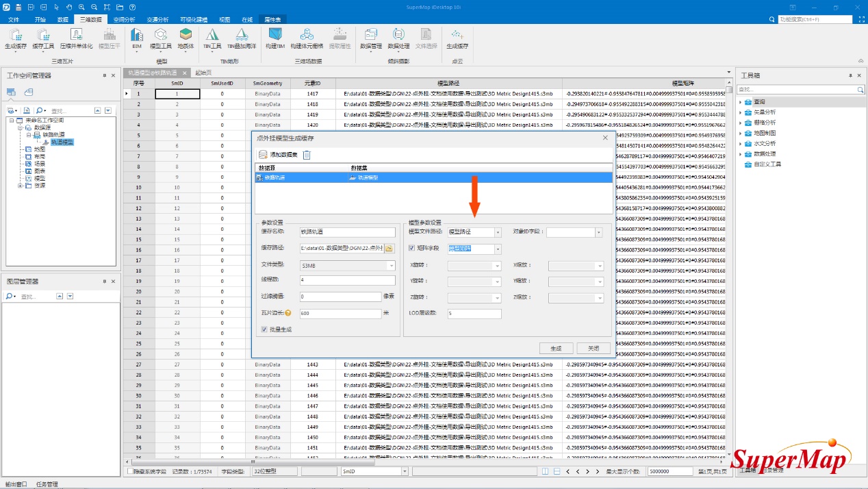Click the LOD层级数 input field
Screen dimensions: 868x489
coord(474,314)
